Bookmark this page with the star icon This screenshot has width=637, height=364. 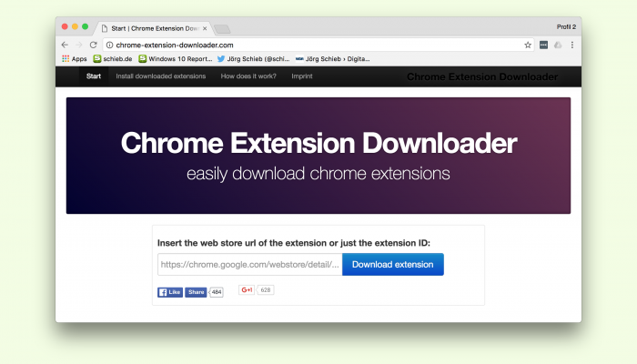point(528,45)
